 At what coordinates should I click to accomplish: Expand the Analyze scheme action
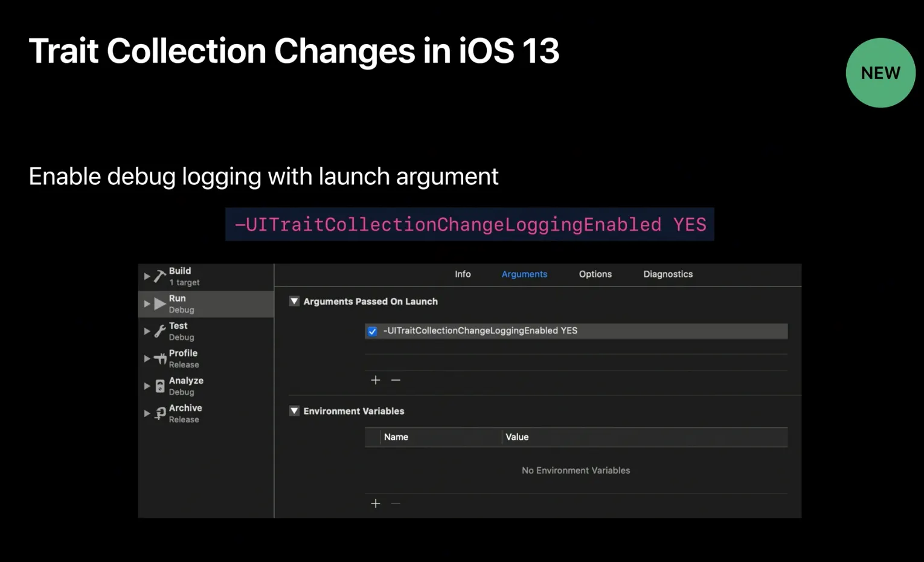pos(147,386)
